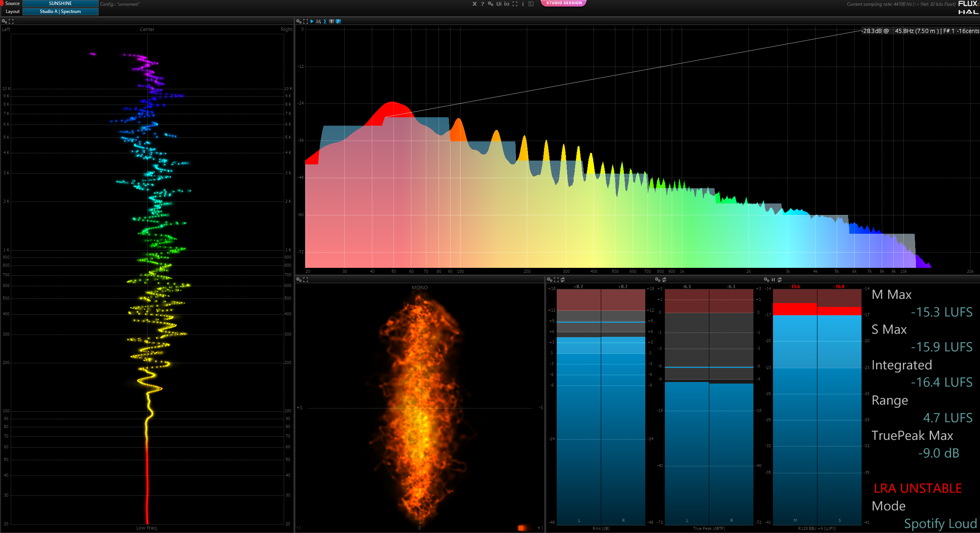Viewport: 980px width, 533px height.
Task: Click the Range 4.7 LUFS value
Action: coord(947,418)
